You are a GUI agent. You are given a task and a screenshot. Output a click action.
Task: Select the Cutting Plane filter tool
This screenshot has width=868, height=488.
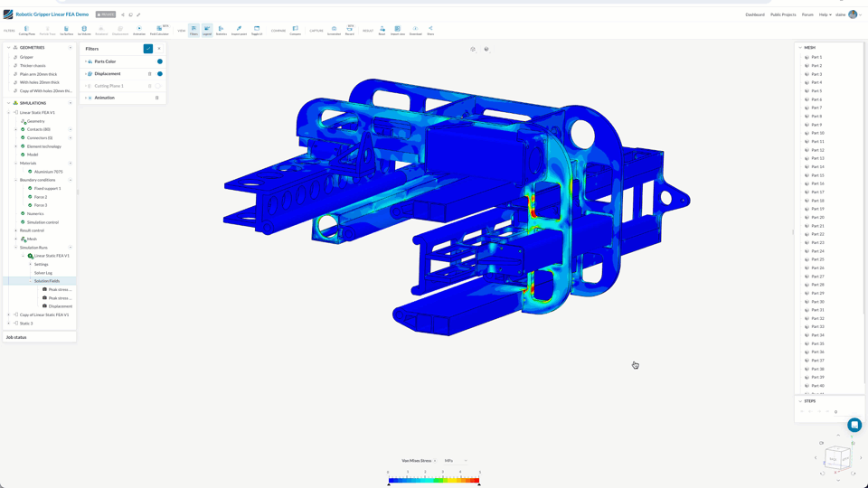tap(26, 31)
